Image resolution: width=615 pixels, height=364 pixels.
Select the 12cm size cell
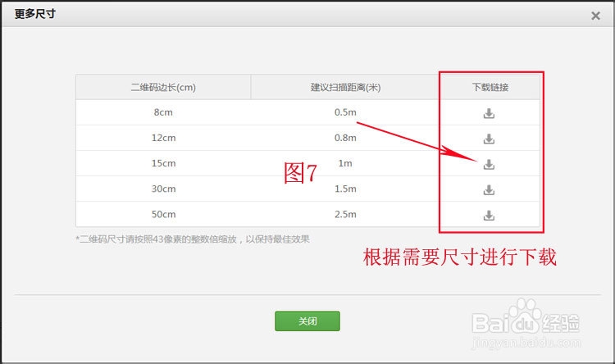click(x=163, y=138)
